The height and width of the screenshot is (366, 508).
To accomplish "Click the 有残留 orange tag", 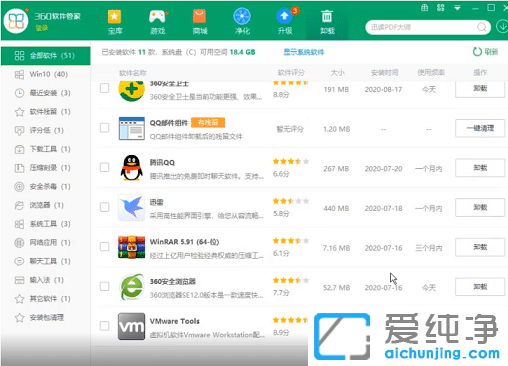I will click(x=208, y=122).
